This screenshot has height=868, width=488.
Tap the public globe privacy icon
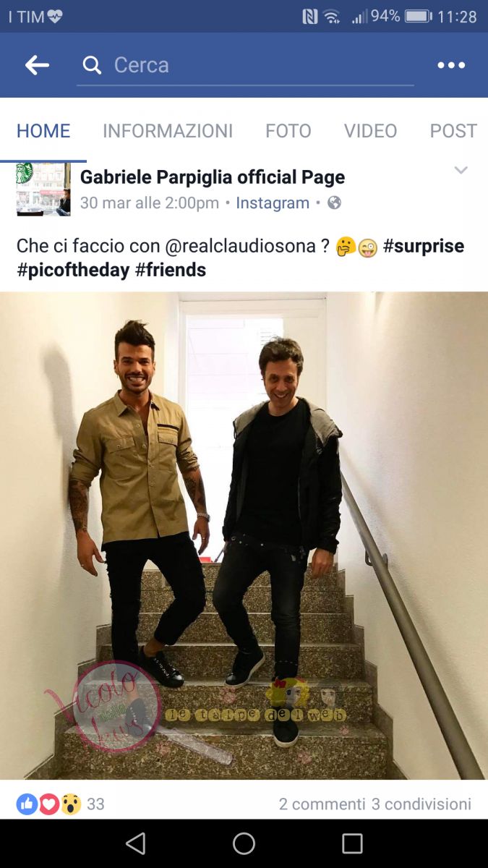(334, 203)
